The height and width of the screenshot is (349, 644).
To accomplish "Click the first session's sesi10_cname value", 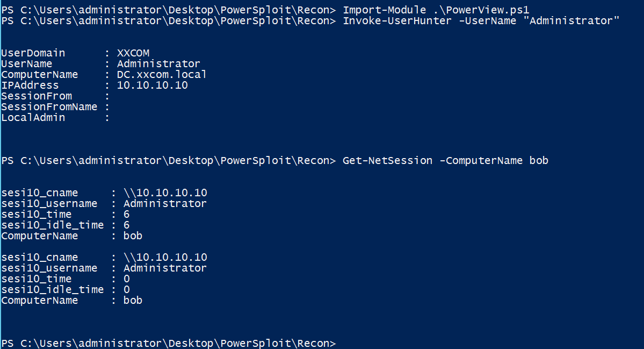I will [x=165, y=193].
